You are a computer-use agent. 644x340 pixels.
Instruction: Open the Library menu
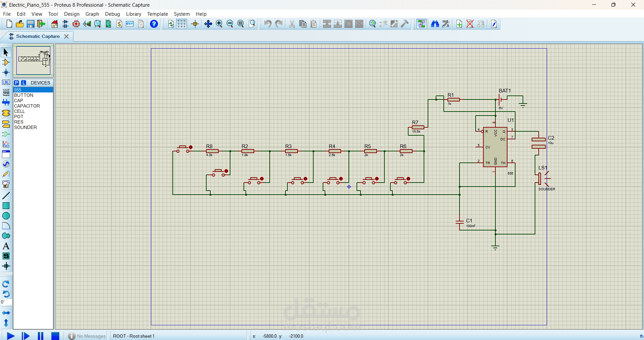[133, 14]
